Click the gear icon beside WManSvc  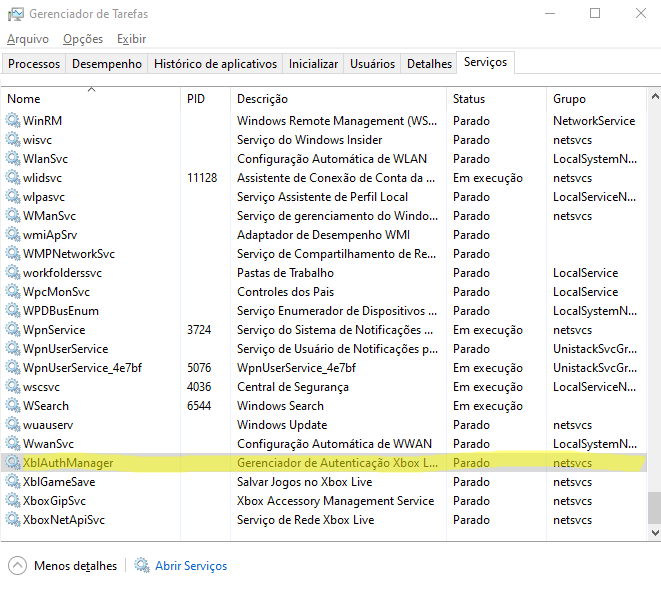pos(13,215)
